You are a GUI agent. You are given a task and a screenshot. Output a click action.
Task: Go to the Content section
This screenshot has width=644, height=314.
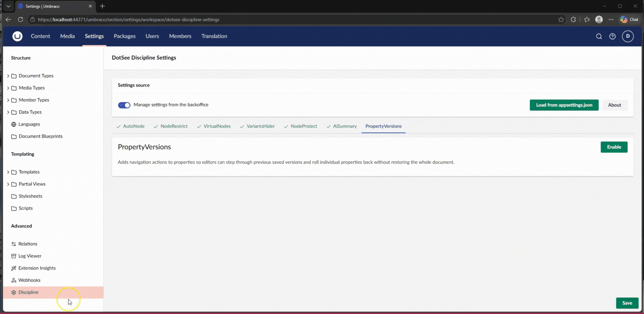click(x=40, y=36)
